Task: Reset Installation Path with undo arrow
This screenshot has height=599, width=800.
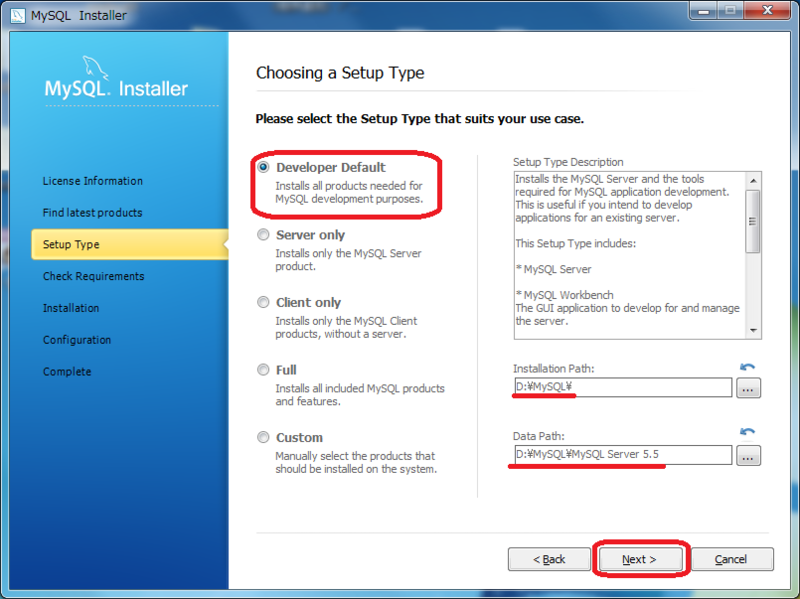Action: click(x=747, y=367)
